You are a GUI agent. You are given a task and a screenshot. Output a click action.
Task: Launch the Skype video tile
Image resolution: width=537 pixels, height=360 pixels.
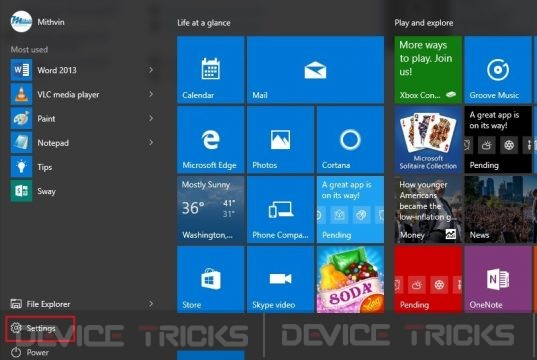click(x=280, y=280)
